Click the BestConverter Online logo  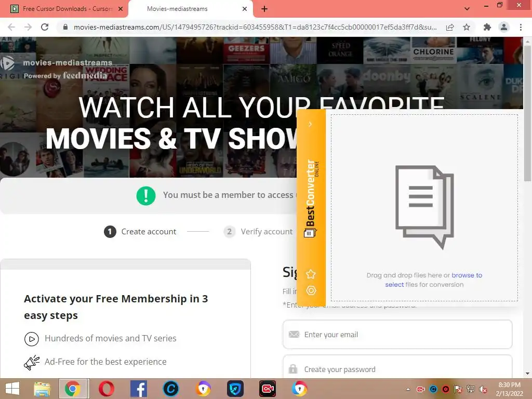(311, 198)
